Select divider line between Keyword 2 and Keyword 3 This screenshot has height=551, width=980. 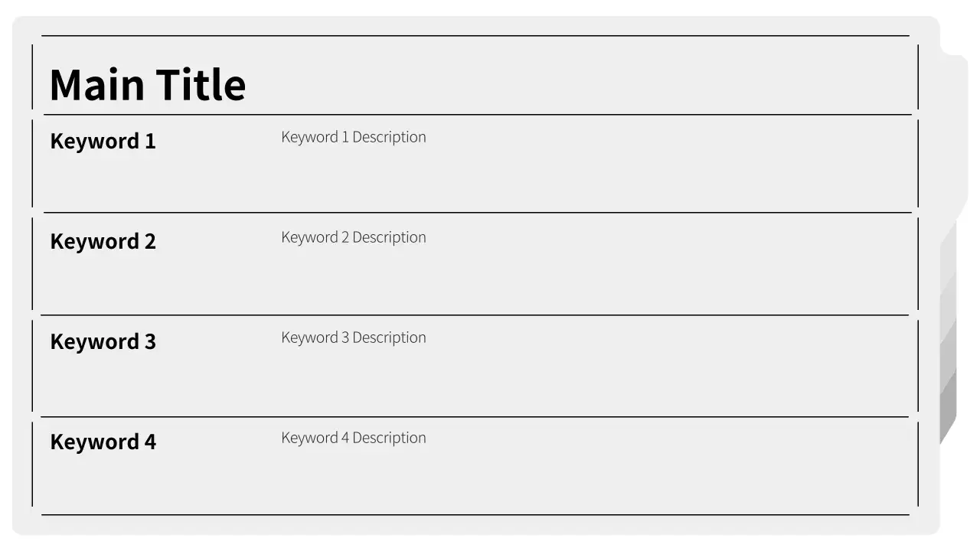(475, 315)
